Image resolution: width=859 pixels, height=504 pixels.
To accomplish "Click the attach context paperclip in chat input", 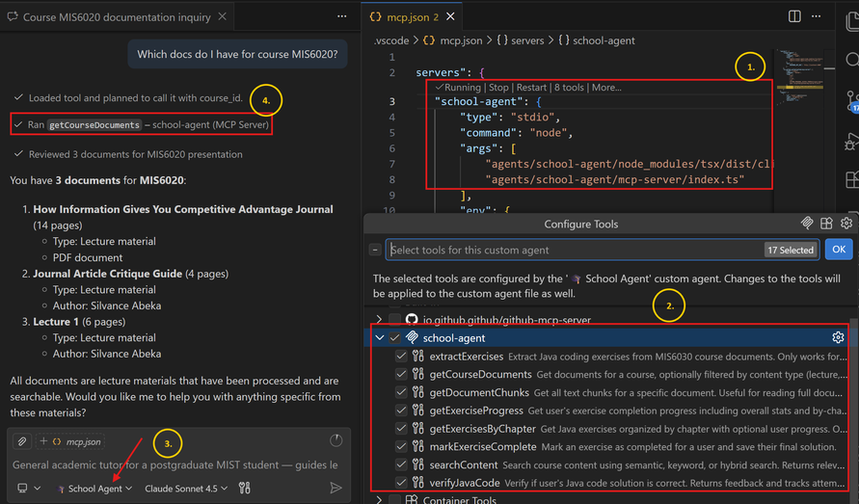I will 22,441.
